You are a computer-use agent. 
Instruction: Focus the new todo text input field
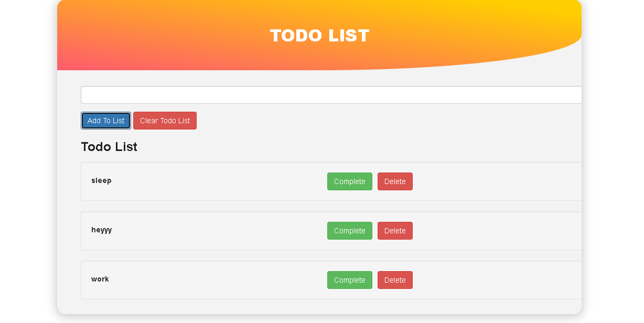click(331, 95)
